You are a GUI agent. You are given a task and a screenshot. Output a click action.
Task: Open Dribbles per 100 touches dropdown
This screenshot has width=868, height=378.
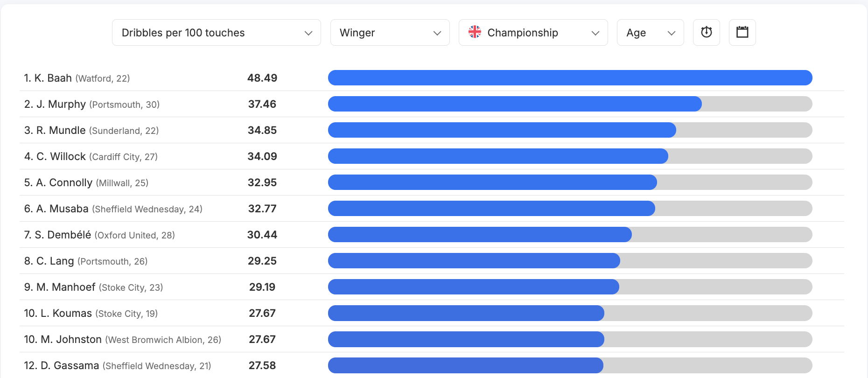tap(217, 32)
